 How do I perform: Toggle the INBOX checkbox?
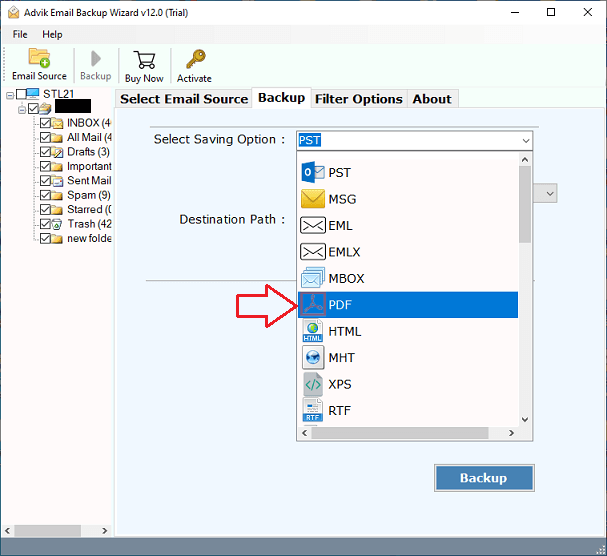45,123
